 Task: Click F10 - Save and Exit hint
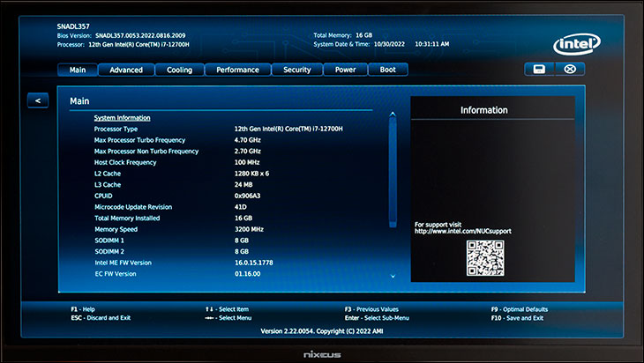[x=517, y=318]
